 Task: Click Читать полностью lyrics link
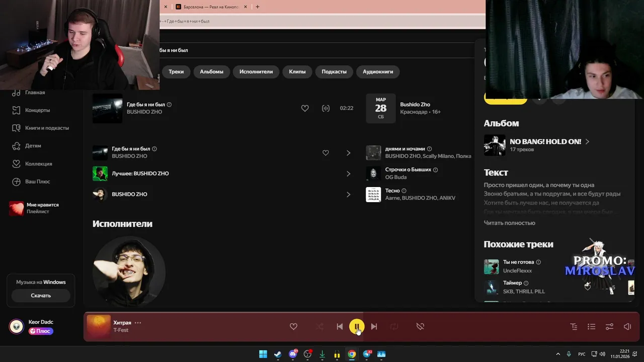coord(509,223)
